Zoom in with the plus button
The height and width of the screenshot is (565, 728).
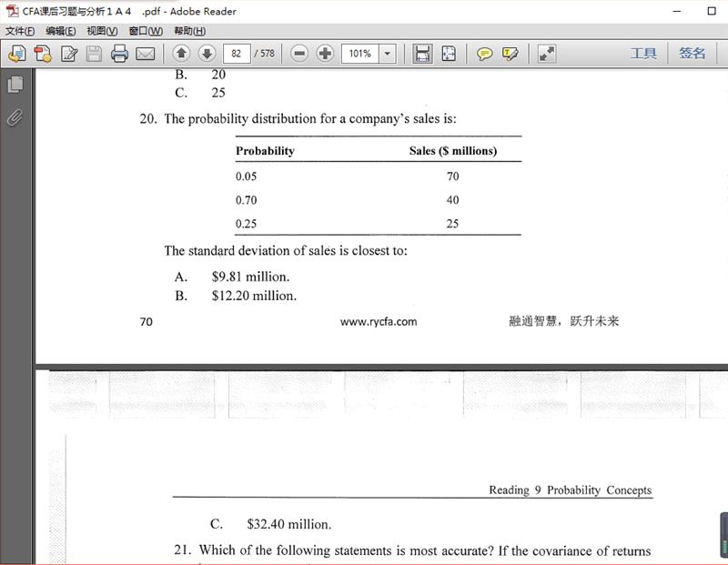click(x=325, y=54)
